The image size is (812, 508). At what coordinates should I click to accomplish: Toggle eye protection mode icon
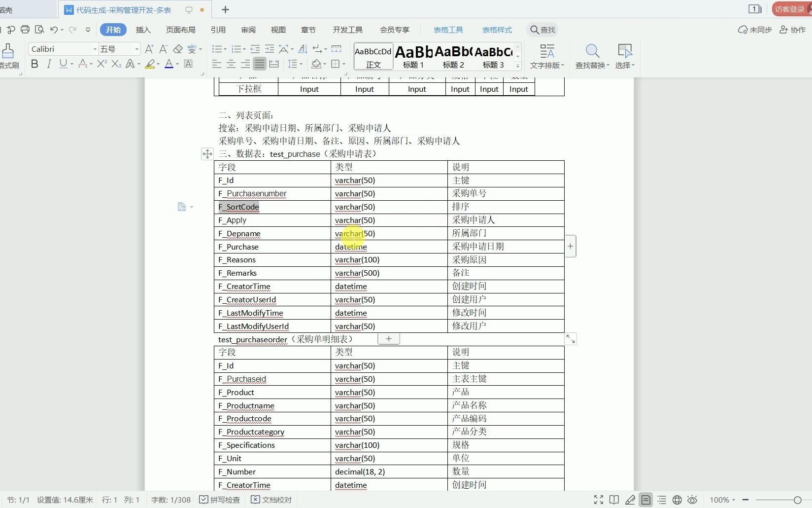click(692, 500)
